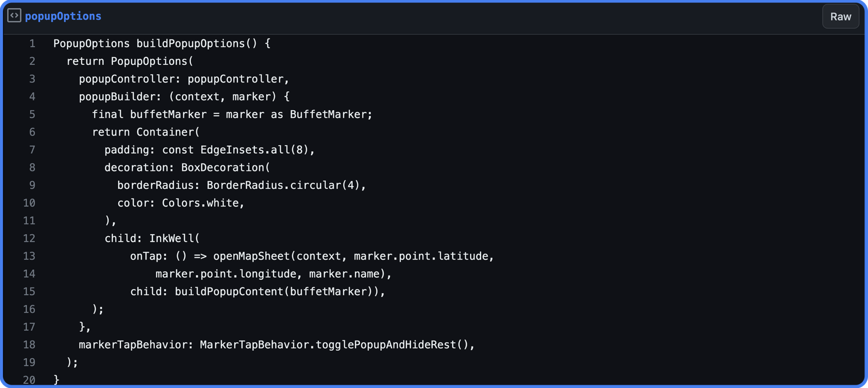Click the buildPopupOptions function name
Viewport: 868px width, 388px height.
coord(190,44)
